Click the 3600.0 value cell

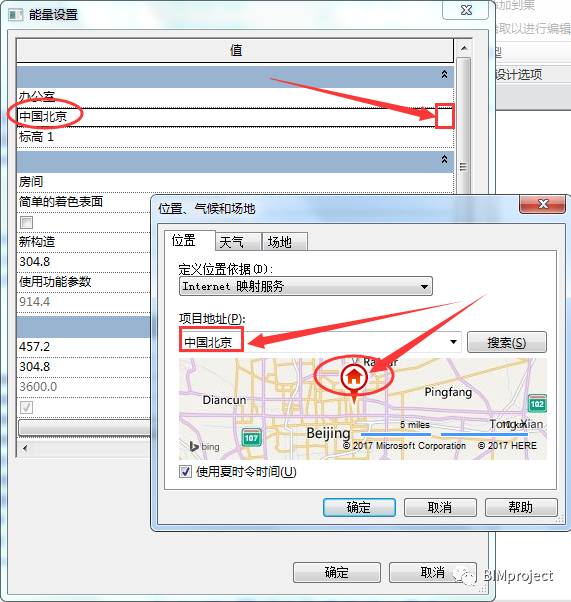[84, 387]
